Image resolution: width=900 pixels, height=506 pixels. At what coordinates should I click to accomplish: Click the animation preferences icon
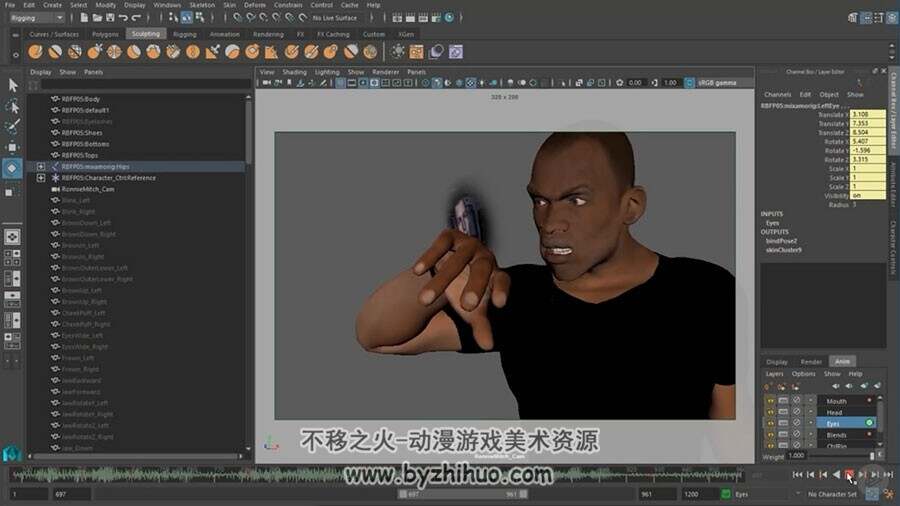coord(889,494)
